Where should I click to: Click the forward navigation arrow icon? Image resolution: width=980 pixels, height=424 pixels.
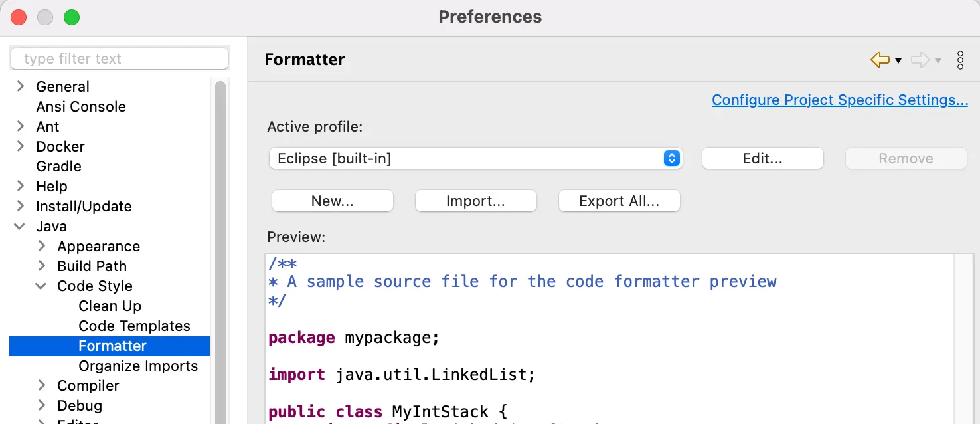coord(920,60)
